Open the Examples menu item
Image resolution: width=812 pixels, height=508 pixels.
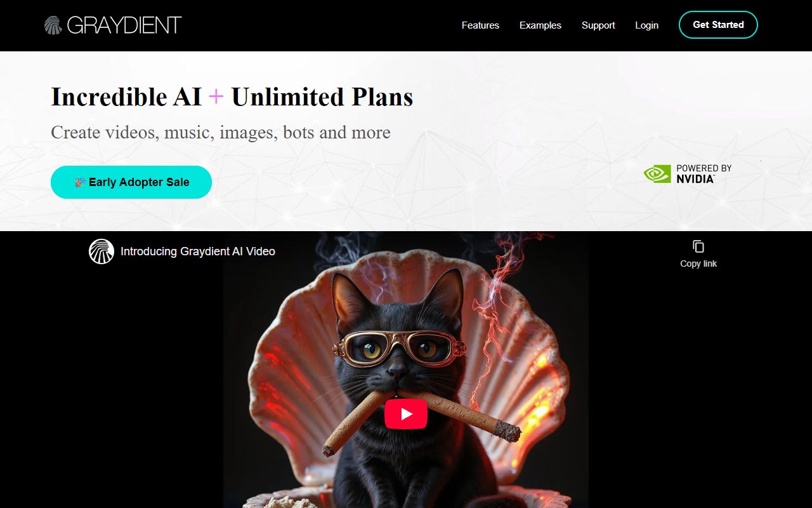click(540, 25)
